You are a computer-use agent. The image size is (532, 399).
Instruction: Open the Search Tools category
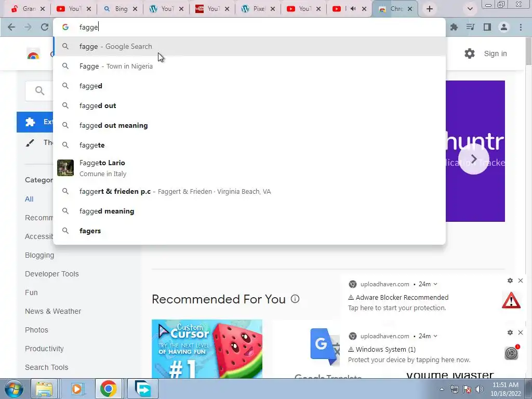46,367
